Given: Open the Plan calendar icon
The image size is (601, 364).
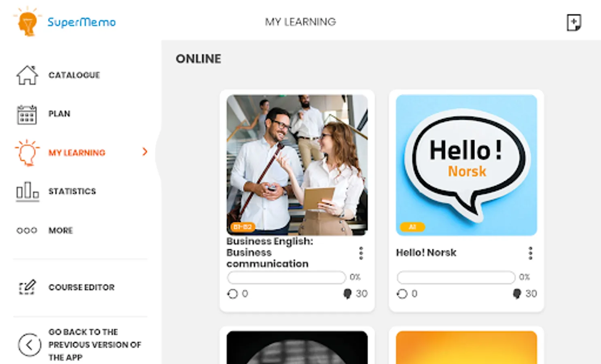Looking at the screenshot, I should (x=27, y=114).
